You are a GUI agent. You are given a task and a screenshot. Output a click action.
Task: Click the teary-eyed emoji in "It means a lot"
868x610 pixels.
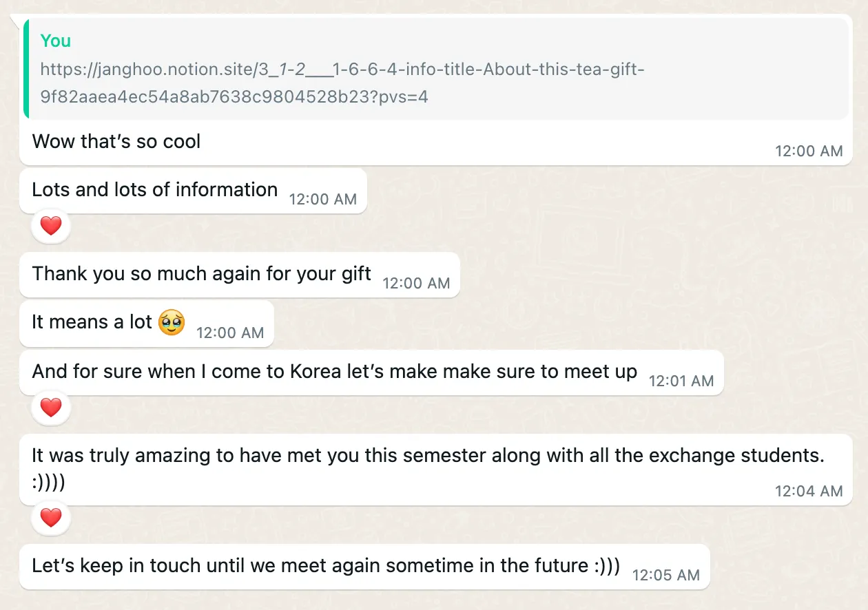pos(172,323)
